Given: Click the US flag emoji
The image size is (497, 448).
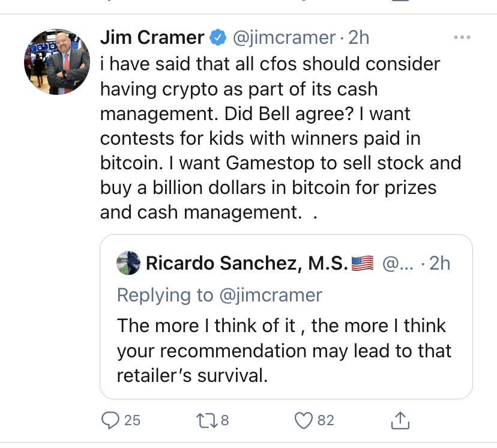Looking at the screenshot, I should click(362, 263).
